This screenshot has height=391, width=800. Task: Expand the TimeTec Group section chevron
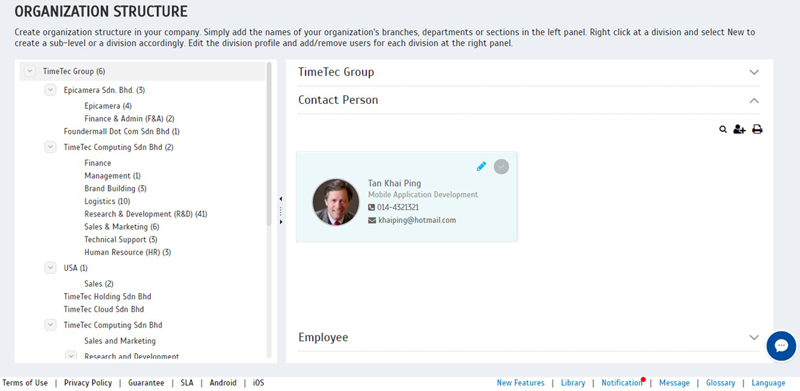pos(754,72)
